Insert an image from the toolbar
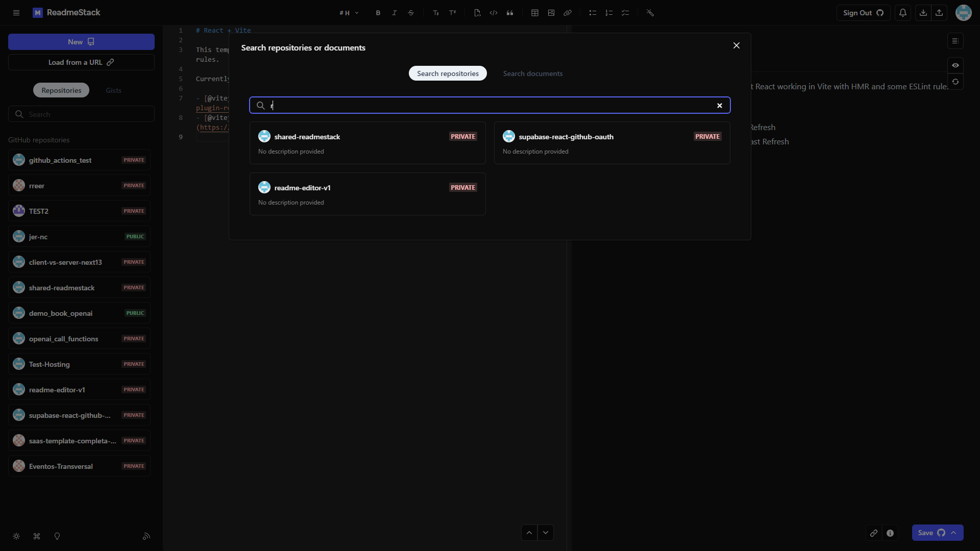The image size is (980, 551). 551,13
